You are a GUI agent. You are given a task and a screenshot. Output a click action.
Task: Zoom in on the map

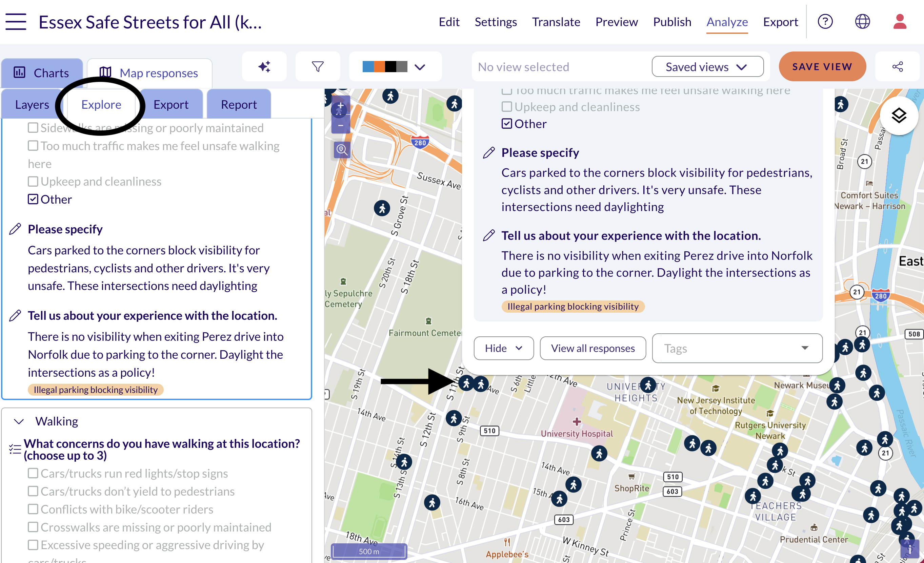pos(341,106)
